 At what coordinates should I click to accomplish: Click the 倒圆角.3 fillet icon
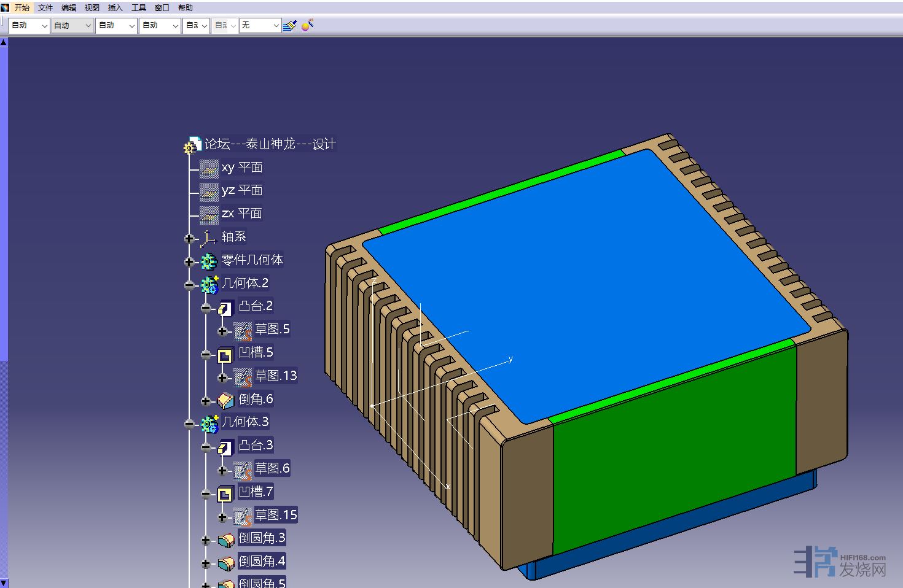pyautogui.click(x=225, y=540)
